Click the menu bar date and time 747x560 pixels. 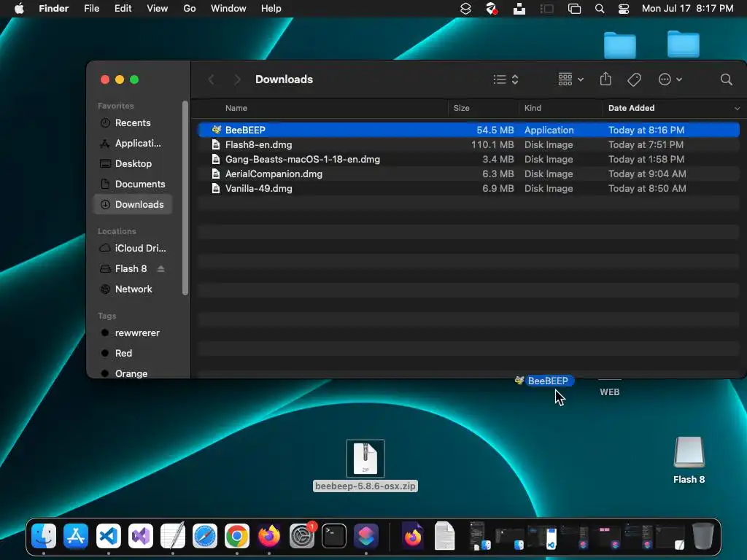pos(687,9)
